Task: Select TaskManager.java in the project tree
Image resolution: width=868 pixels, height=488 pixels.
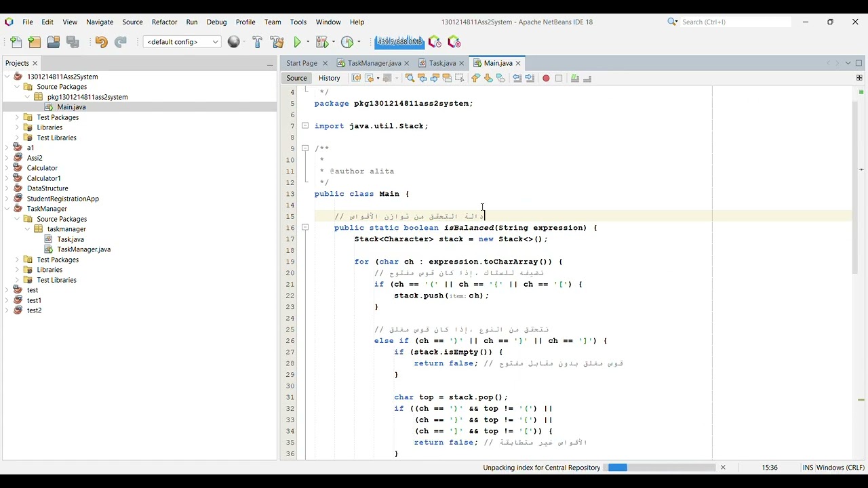Action: [83, 249]
